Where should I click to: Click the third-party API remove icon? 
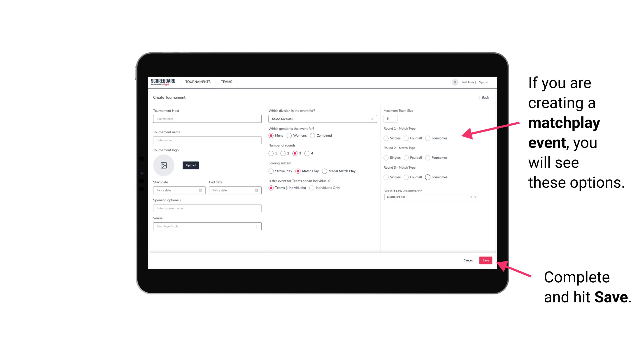(471, 197)
